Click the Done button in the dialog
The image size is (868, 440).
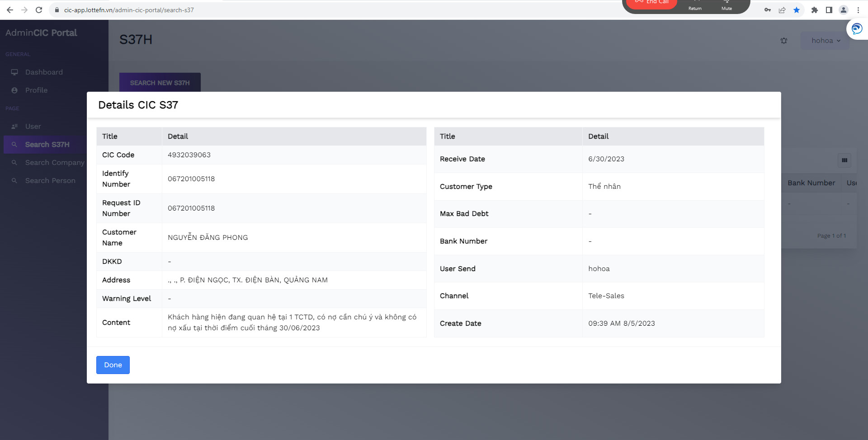pyautogui.click(x=113, y=365)
